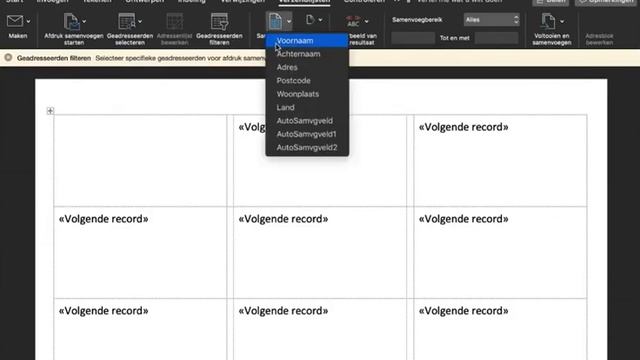Insert the AutoSamvgveld1 field
Image resolution: width=640 pixels, height=360 pixels.
pos(307,134)
